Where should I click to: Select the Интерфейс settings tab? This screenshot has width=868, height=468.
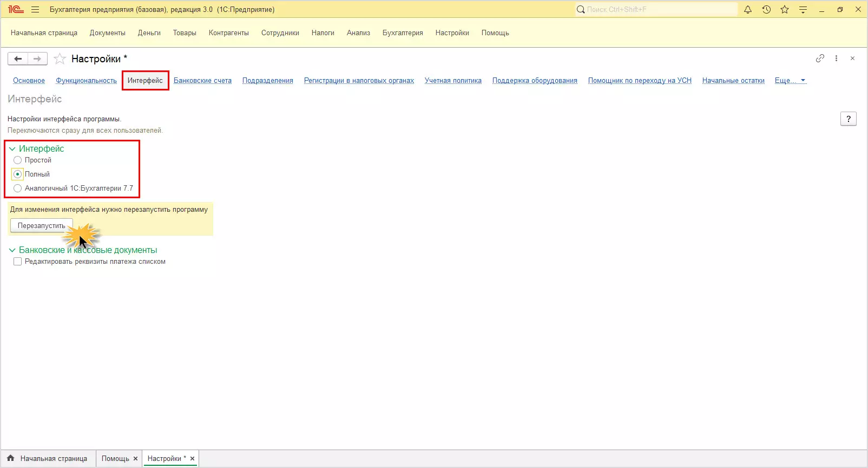145,81
